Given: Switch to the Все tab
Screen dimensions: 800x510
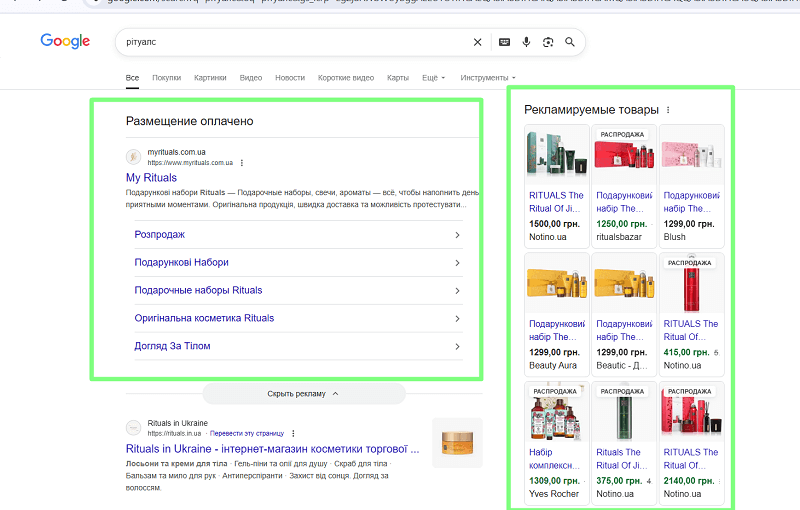Looking at the screenshot, I should 132,78.
